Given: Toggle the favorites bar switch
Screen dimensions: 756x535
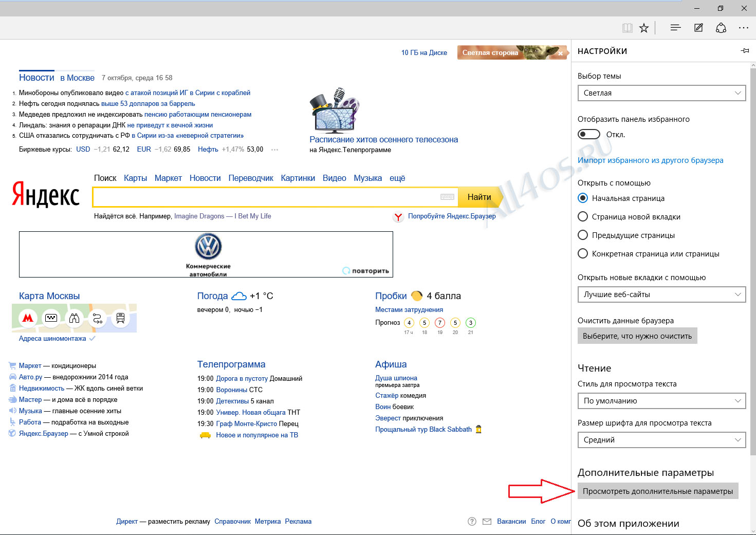Looking at the screenshot, I should point(589,134).
